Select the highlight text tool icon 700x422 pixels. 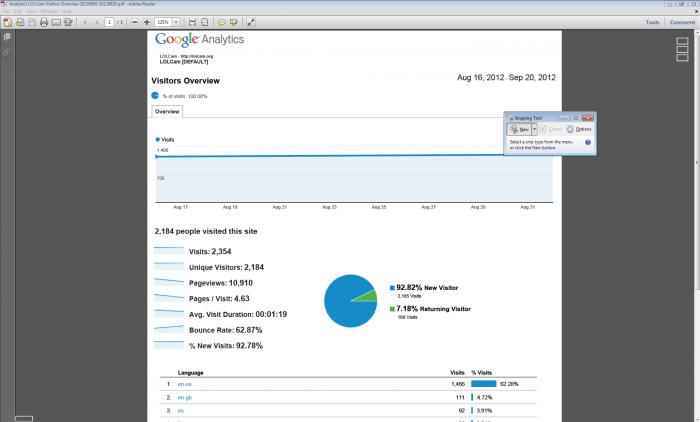pyautogui.click(x=233, y=22)
